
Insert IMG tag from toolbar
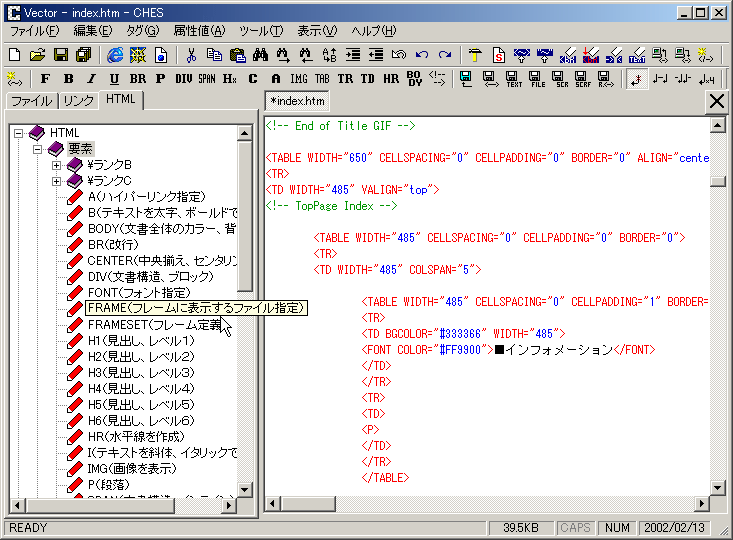point(299,79)
